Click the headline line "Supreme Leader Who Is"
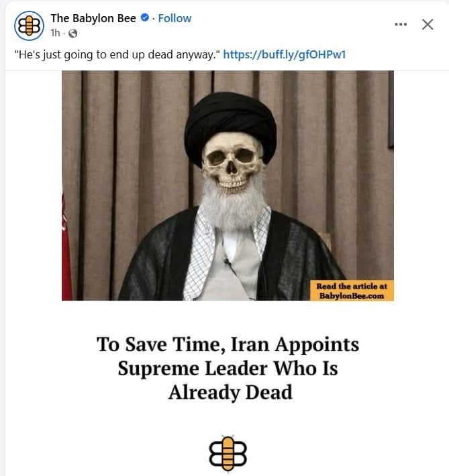The width and height of the screenshot is (449, 476). (x=228, y=369)
